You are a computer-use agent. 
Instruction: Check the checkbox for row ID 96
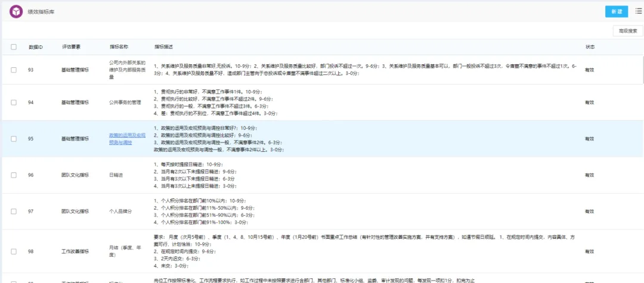(14, 175)
